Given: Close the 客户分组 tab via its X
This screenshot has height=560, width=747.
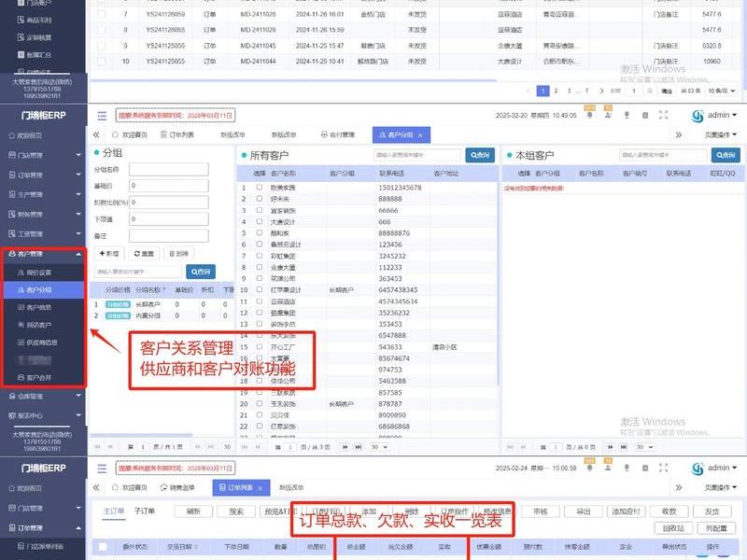Looking at the screenshot, I should [x=420, y=135].
